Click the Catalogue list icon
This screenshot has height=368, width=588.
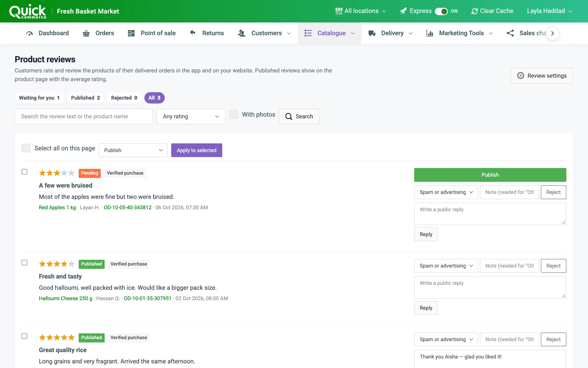[x=308, y=33]
